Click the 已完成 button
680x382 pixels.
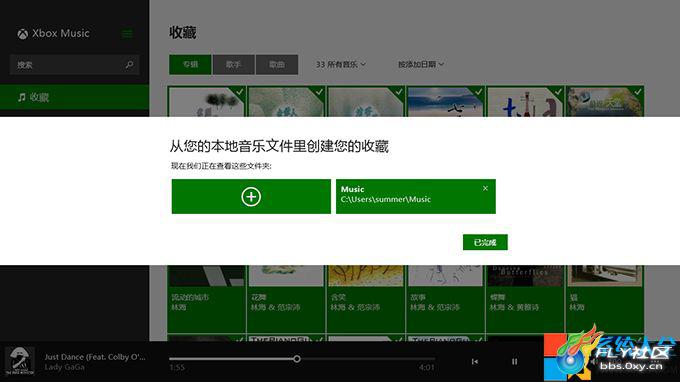click(x=485, y=242)
